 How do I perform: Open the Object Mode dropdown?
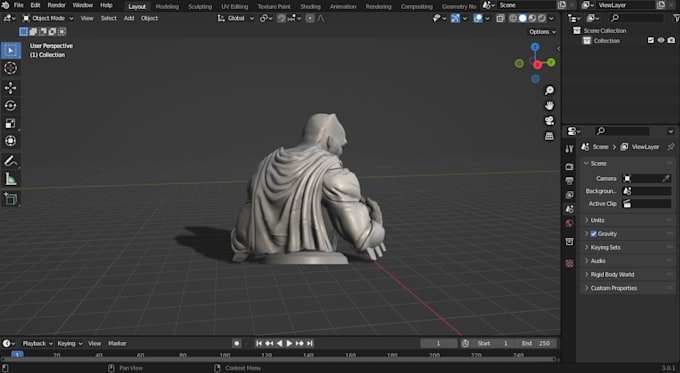[x=48, y=18]
